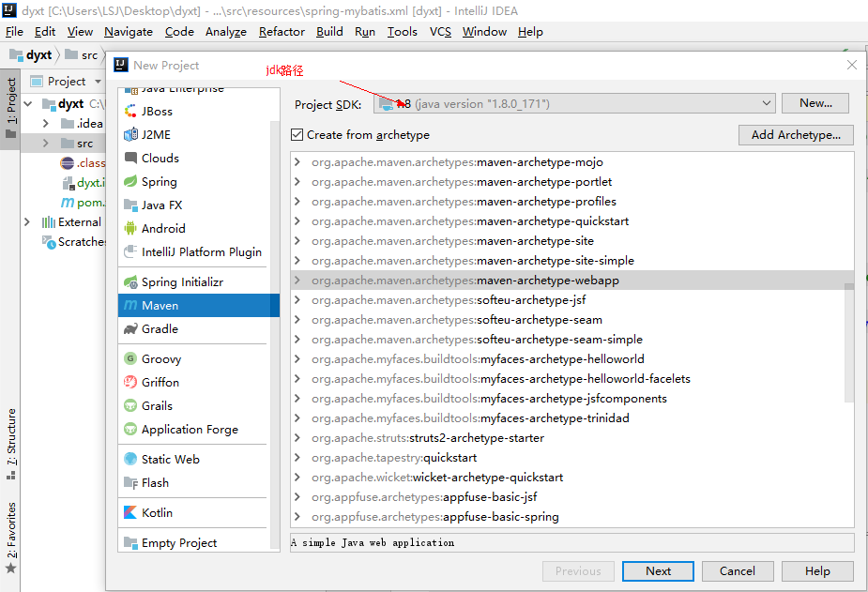The height and width of the screenshot is (592, 868).
Task: Click the archetype list vertical scrollbar
Action: pos(848,342)
